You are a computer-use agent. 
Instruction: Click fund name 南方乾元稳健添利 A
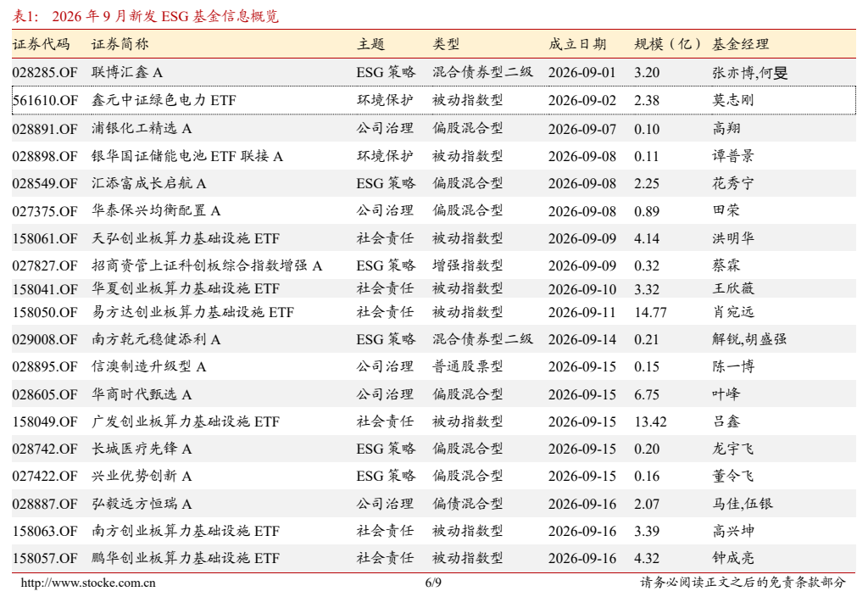click(x=156, y=339)
